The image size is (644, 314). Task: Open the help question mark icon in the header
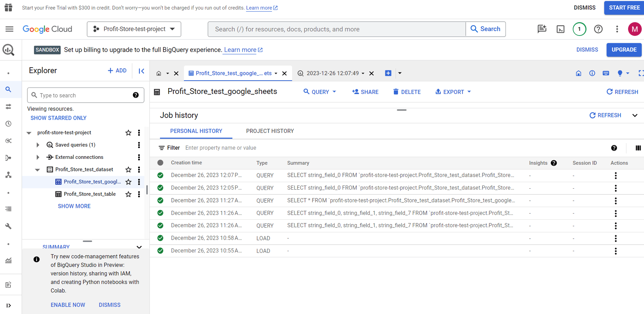[598, 29]
